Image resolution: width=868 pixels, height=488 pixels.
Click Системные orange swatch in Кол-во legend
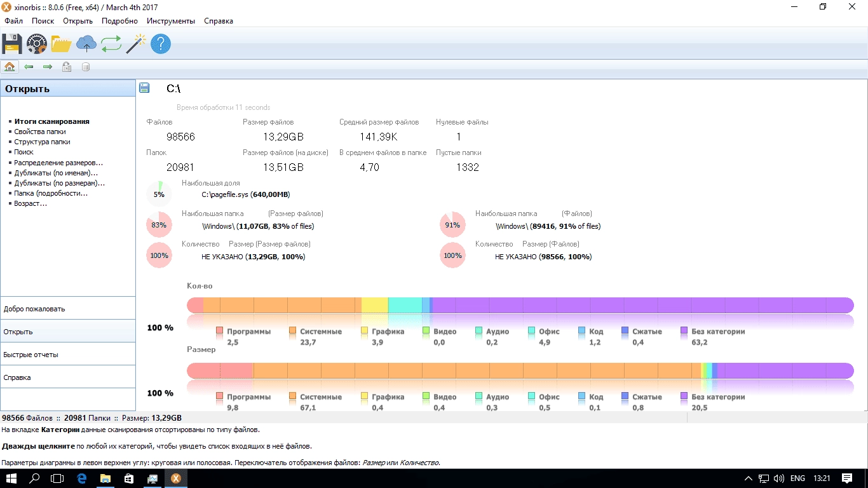pyautogui.click(x=293, y=331)
